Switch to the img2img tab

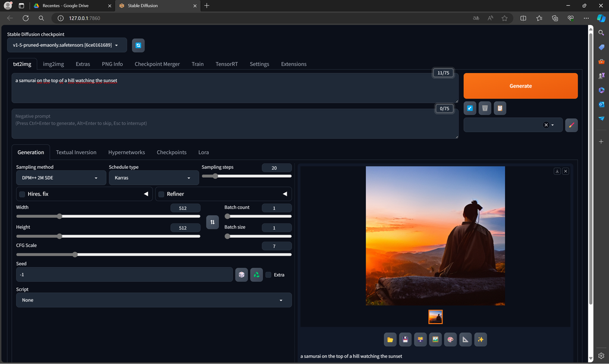(x=53, y=64)
